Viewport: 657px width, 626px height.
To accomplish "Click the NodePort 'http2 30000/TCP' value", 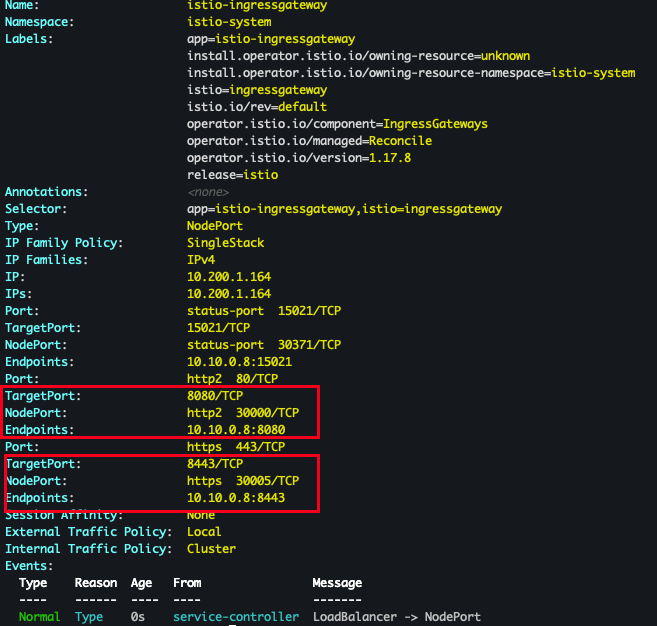I will (243, 413).
